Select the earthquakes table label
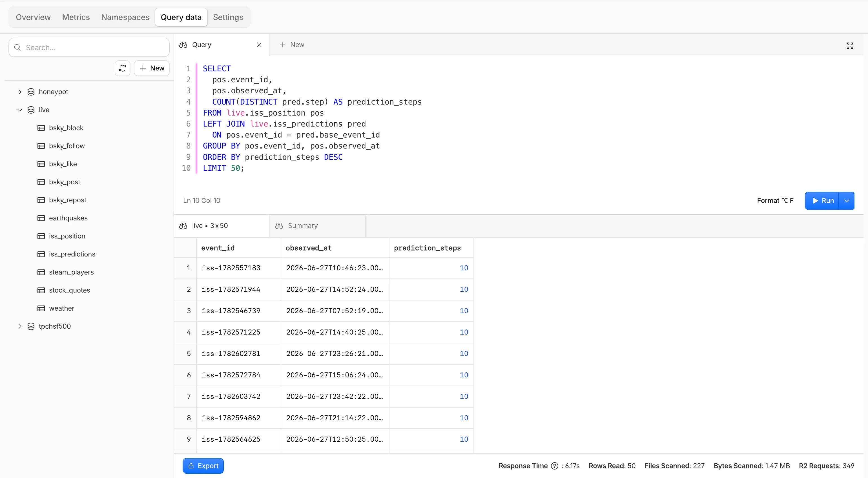Viewport: 868px width, 478px height. click(x=68, y=218)
